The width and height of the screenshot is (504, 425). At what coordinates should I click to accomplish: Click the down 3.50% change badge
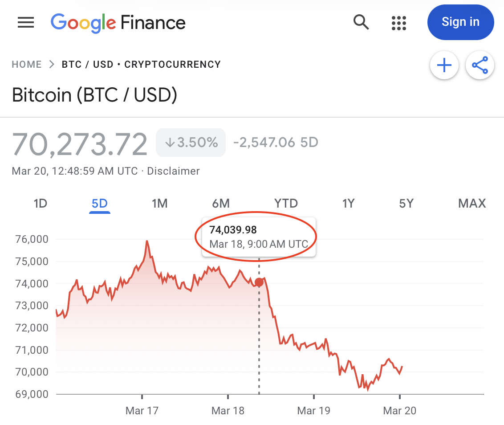[191, 143]
